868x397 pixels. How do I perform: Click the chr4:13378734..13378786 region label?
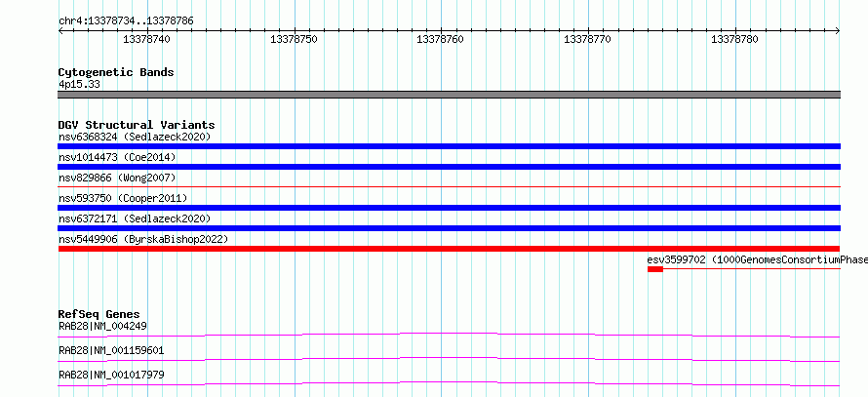126,21
